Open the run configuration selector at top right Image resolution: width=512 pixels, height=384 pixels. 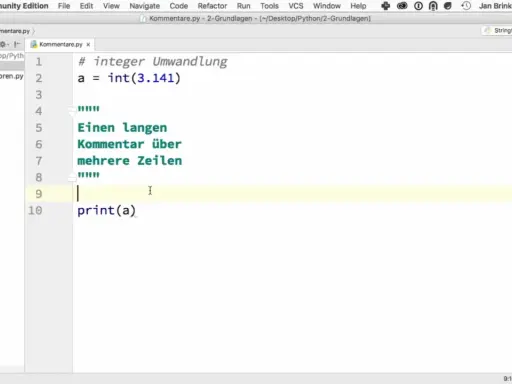pos(498,31)
